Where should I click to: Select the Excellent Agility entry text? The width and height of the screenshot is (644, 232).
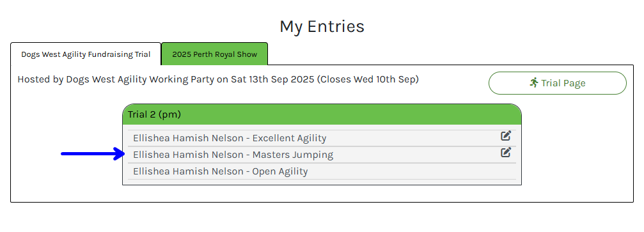[x=230, y=139]
